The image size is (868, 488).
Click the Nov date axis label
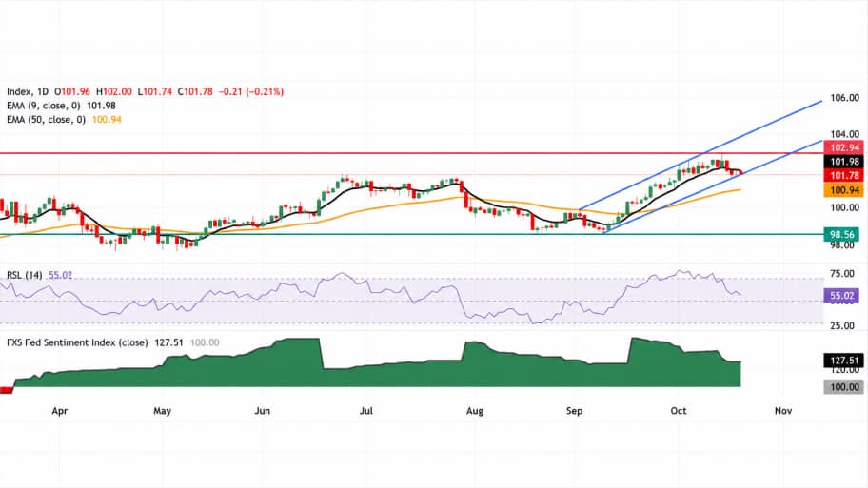click(x=783, y=411)
